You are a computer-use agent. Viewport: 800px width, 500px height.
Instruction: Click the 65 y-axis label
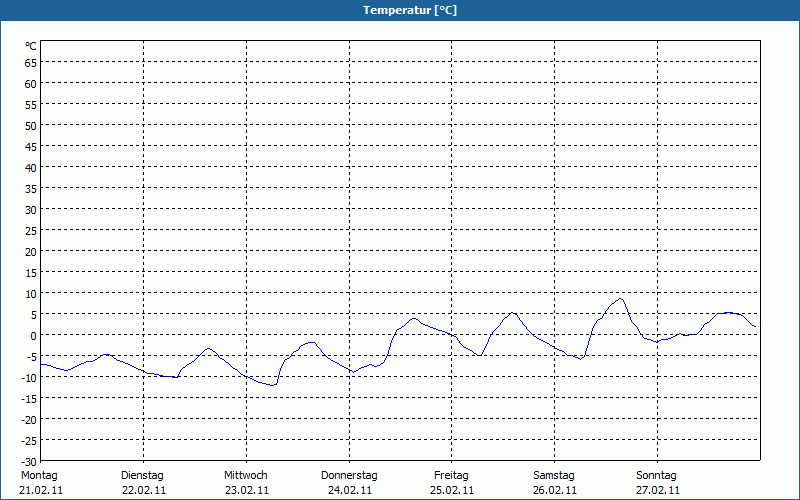tap(31, 63)
